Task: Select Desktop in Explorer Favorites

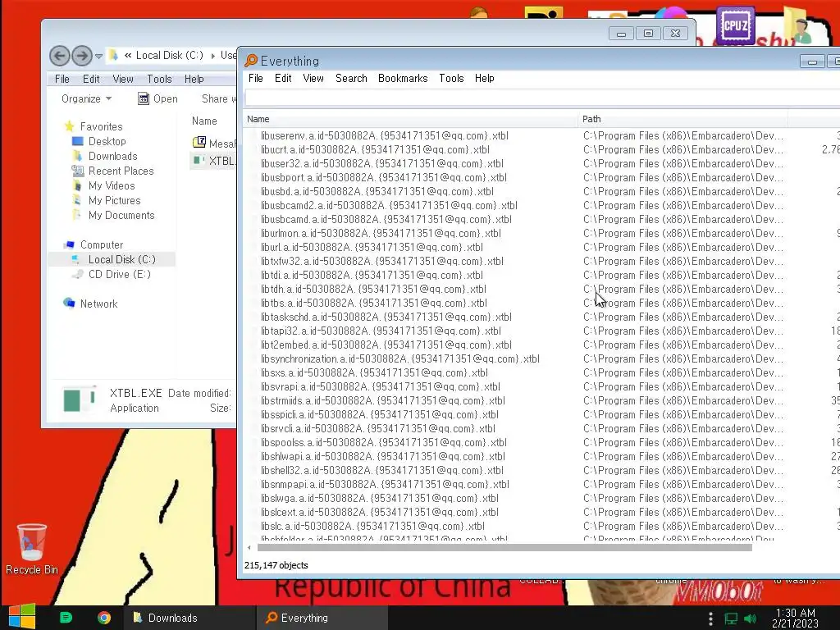Action: tap(107, 141)
